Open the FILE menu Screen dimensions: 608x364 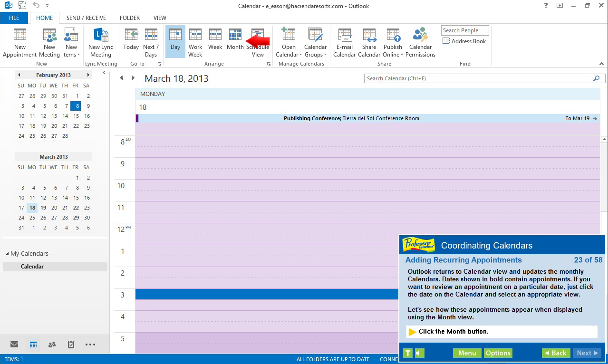[14, 18]
